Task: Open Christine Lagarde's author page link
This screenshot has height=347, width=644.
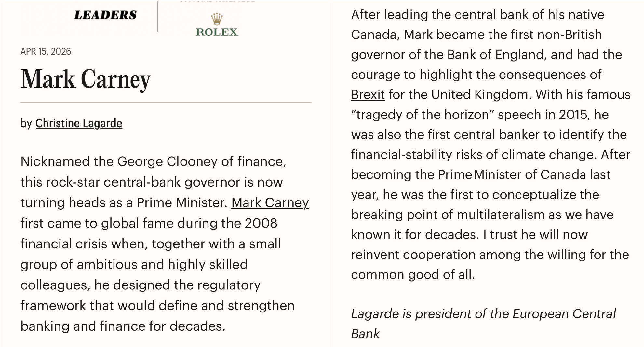Action: click(x=79, y=123)
